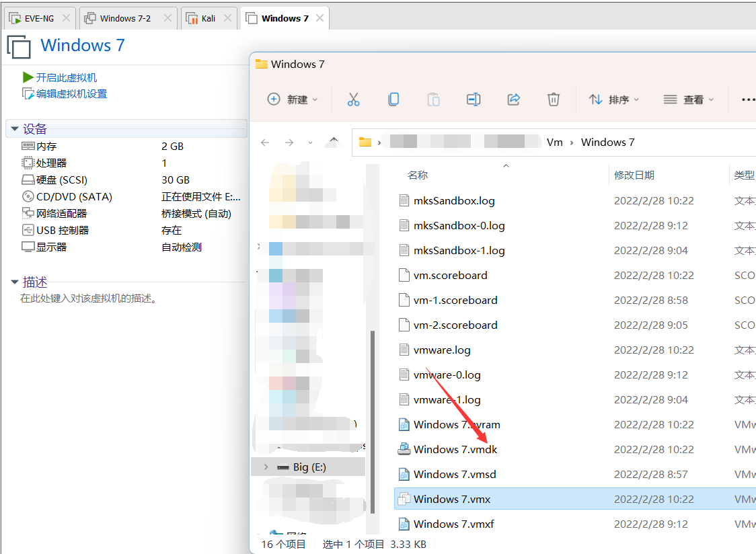Click the processor (处理器) device icon

[x=28, y=163]
